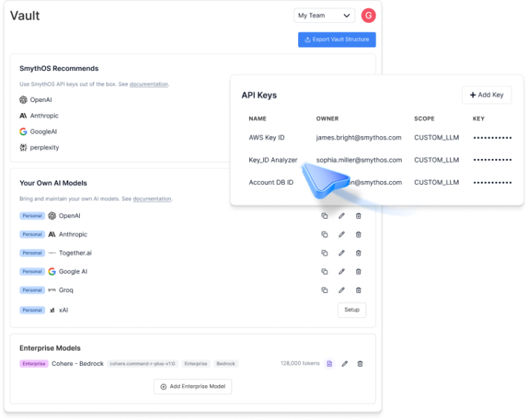Copy the personal OpenAI model key
Screen dimensions: 528x420
tap(325, 216)
